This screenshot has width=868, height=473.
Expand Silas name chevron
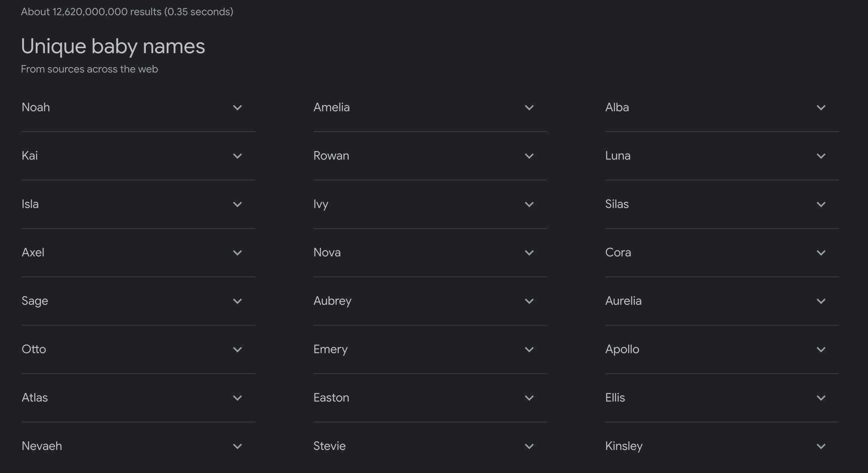821,205
